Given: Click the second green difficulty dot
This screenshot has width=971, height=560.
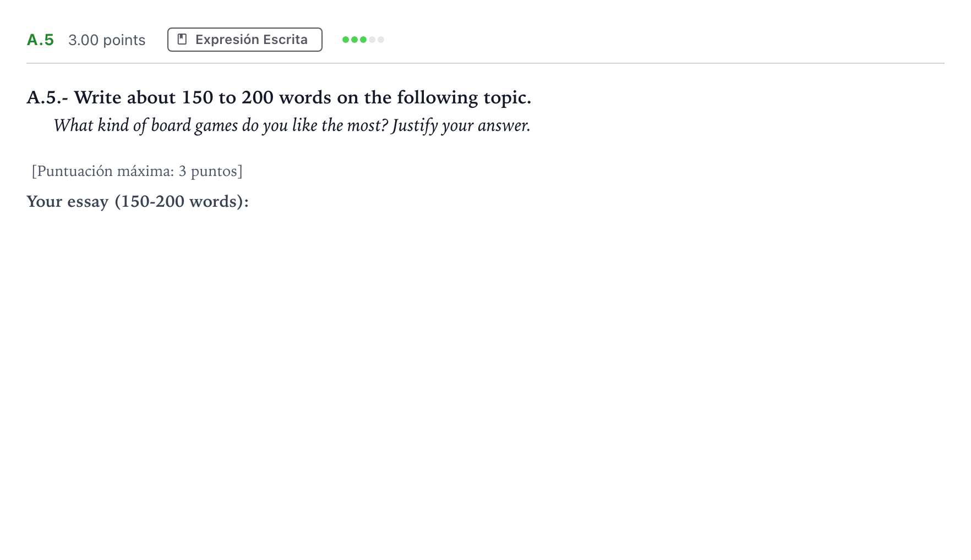Looking at the screenshot, I should point(354,40).
